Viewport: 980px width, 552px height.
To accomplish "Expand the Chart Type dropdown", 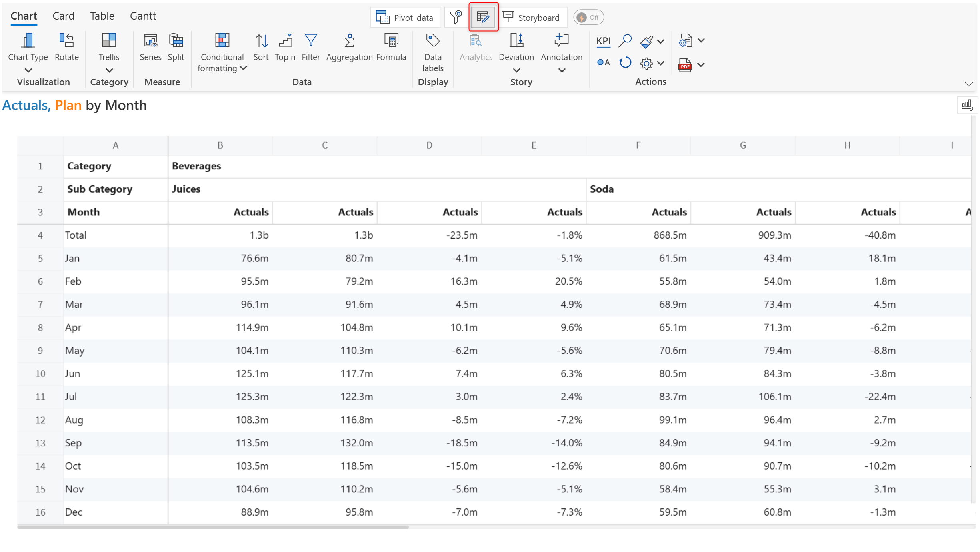I will pyautogui.click(x=28, y=70).
